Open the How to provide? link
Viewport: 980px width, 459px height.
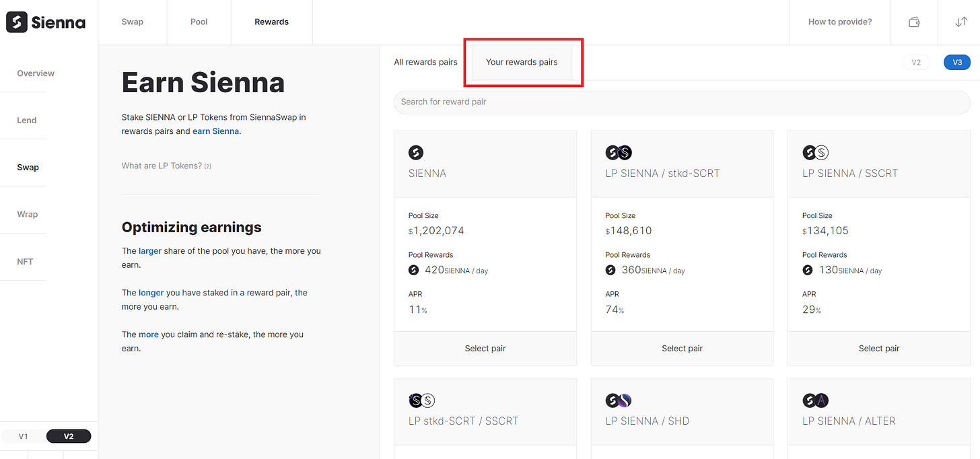(x=840, y=22)
